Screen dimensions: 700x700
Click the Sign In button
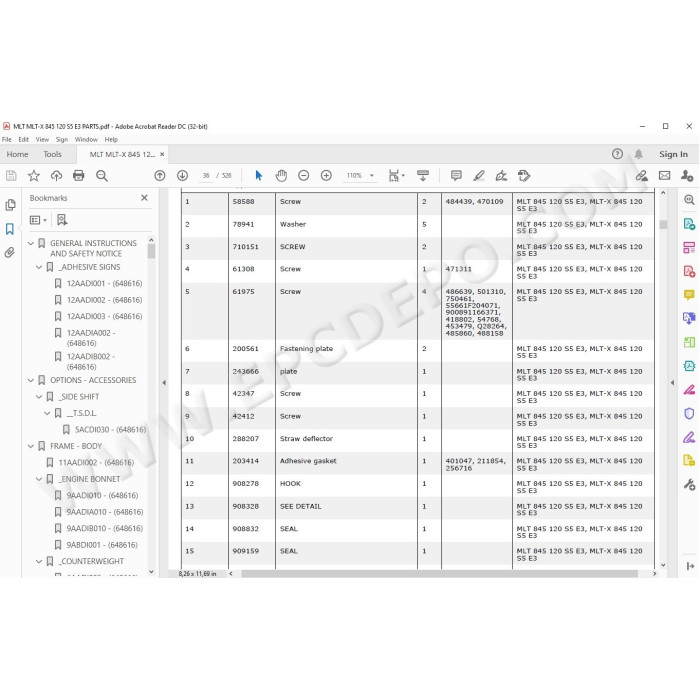(673, 154)
